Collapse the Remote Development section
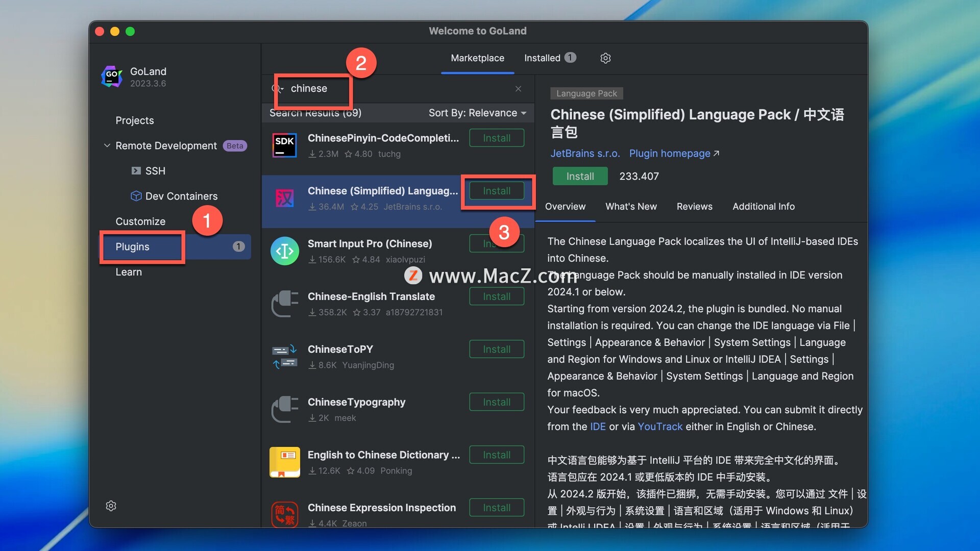Screen dimensions: 980x551 pos(107,146)
